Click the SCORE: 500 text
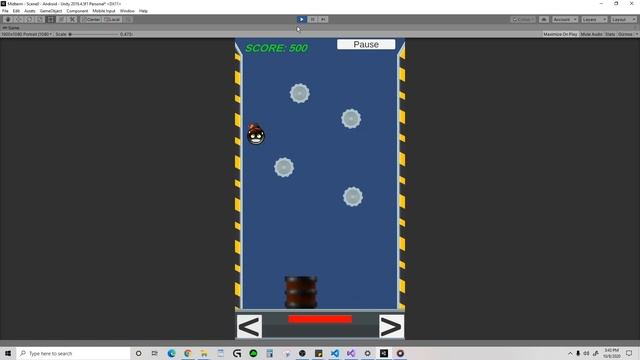This screenshot has width=640, height=360. (276, 48)
